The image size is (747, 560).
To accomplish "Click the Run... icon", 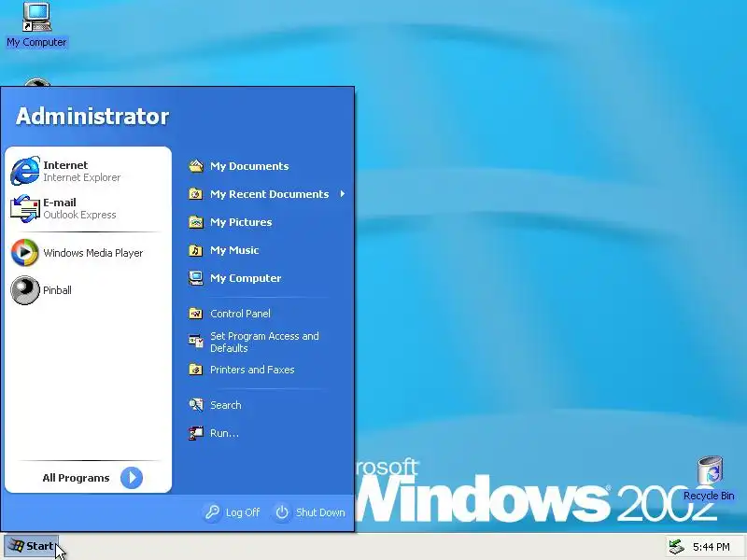I will click(x=196, y=433).
